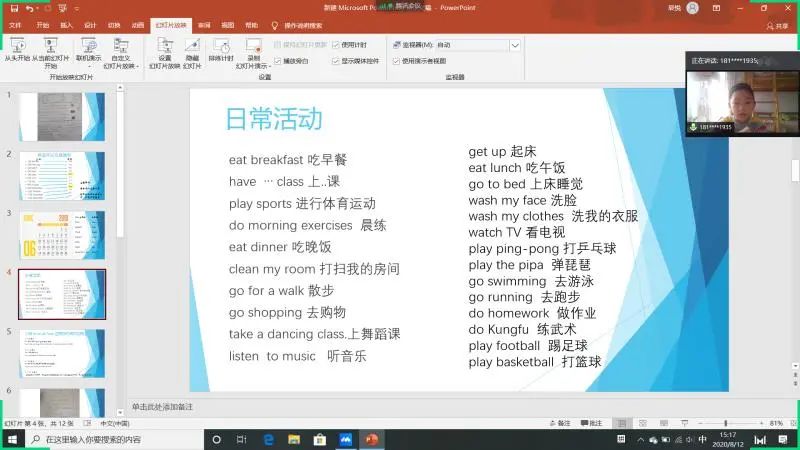Start slideshow from beginning (从头开始)

[x=16, y=45]
